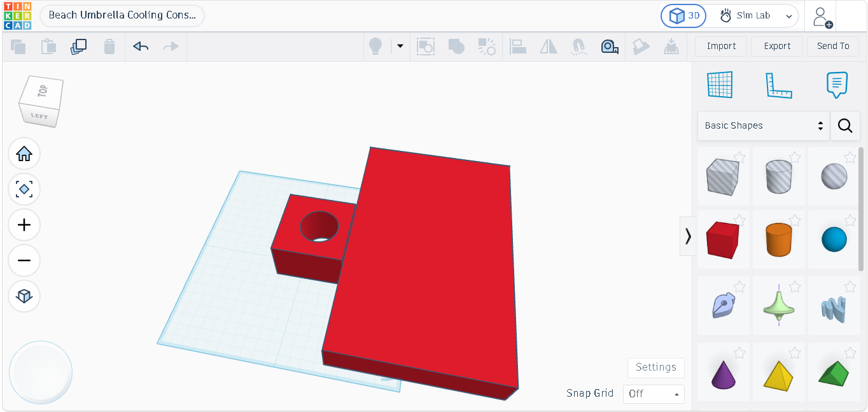Toggle show all lightbulb icon
This screenshot has width=868, height=412.
pyautogui.click(x=375, y=46)
